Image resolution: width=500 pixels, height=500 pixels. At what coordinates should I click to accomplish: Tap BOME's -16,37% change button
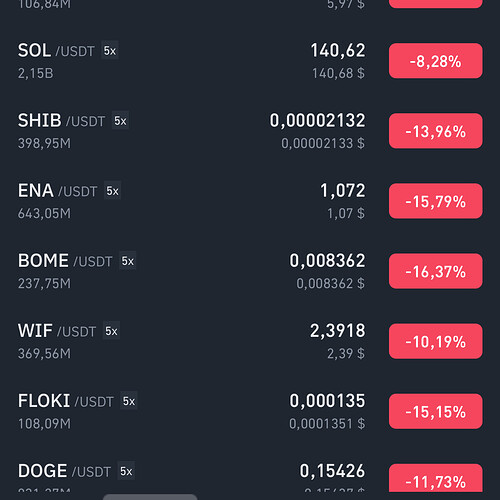(436, 271)
